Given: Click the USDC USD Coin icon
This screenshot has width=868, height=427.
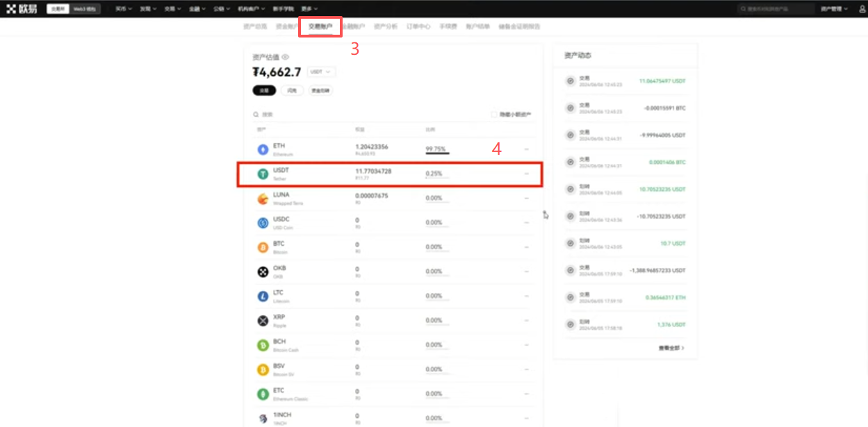Looking at the screenshot, I should 263,223.
